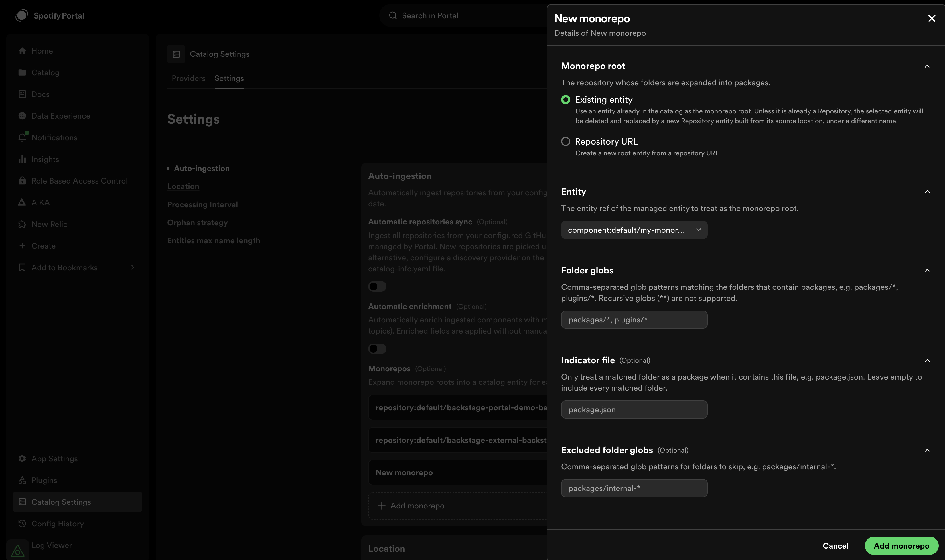Click the Search in Portal field
The image size is (945, 560).
pyautogui.click(x=463, y=15)
